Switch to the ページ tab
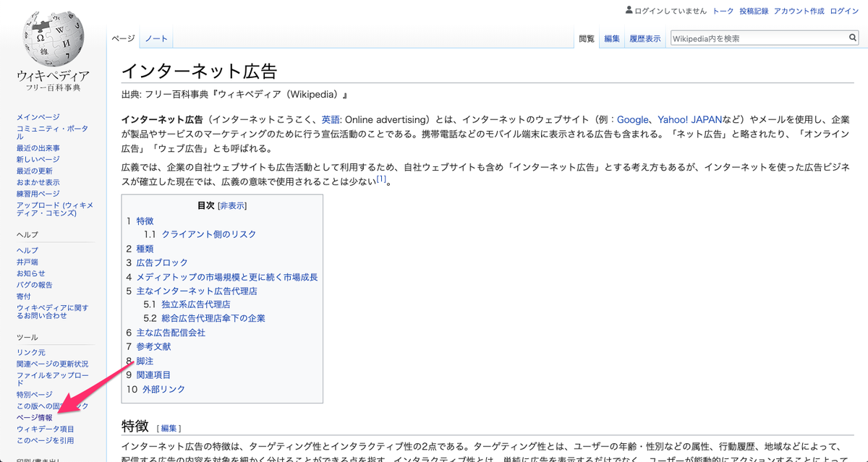The image size is (868, 462). tap(123, 38)
